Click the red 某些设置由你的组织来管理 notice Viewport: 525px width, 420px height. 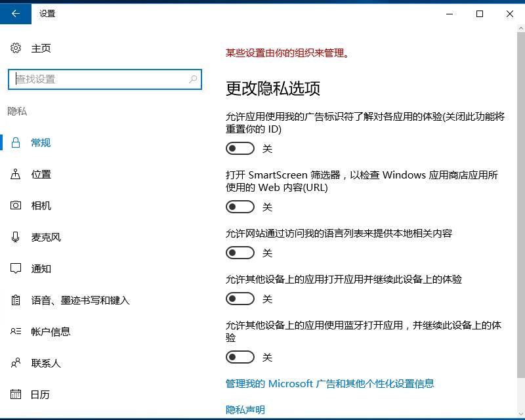(x=287, y=53)
